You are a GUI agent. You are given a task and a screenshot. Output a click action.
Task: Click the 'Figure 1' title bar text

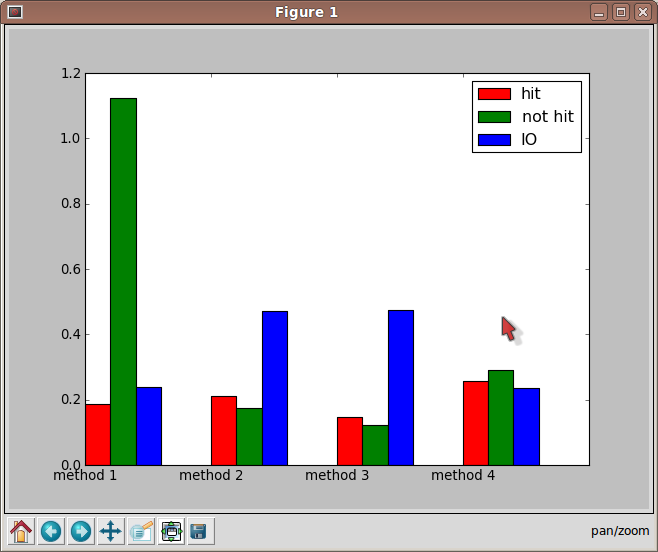tap(306, 12)
